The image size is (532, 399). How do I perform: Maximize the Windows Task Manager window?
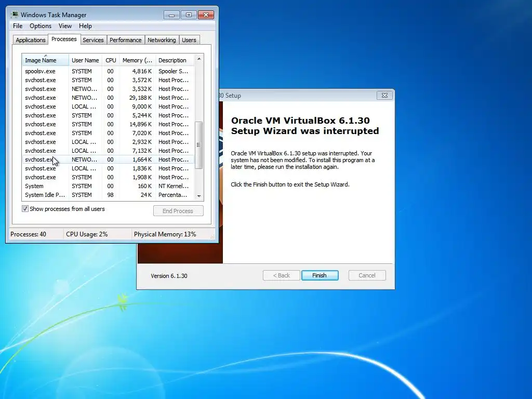point(189,15)
